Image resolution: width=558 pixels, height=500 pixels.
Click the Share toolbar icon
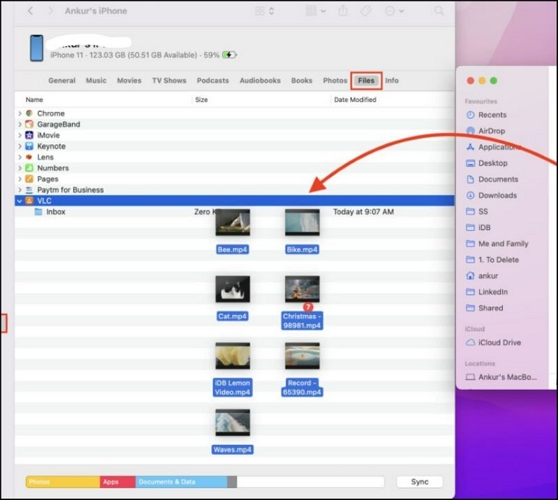343,11
